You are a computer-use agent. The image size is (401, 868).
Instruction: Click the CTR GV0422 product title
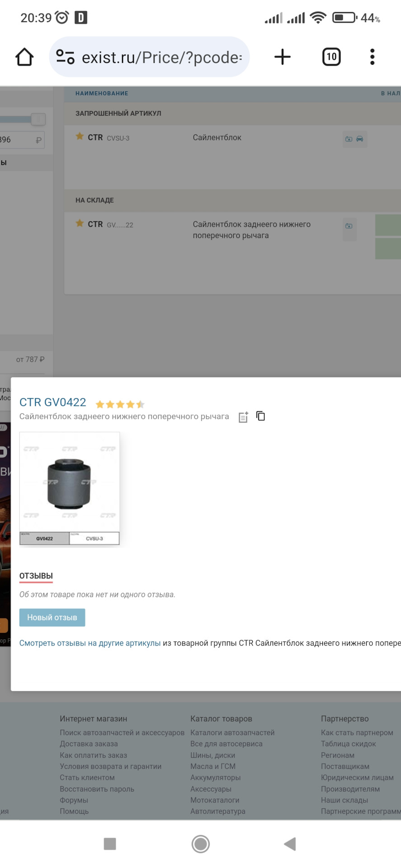tap(53, 402)
